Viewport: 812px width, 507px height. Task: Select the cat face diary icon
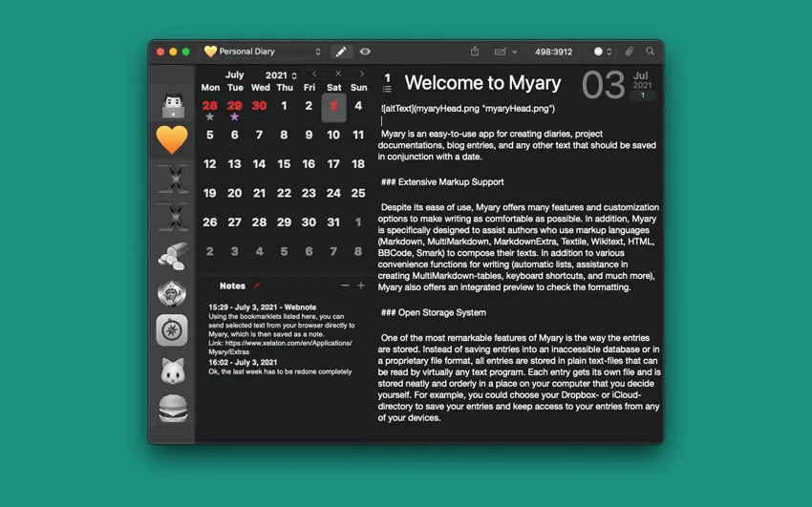pyautogui.click(x=172, y=370)
